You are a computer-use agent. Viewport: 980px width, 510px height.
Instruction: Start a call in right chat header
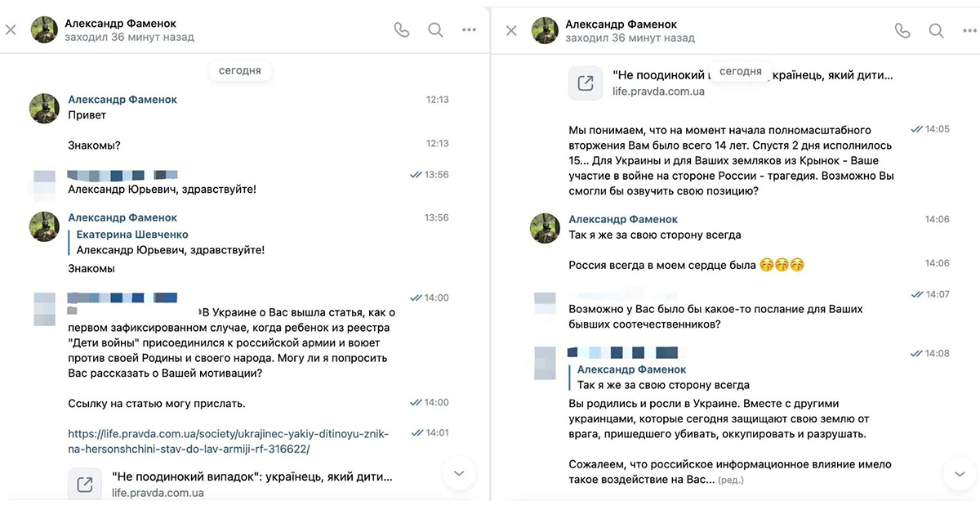(902, 30)
